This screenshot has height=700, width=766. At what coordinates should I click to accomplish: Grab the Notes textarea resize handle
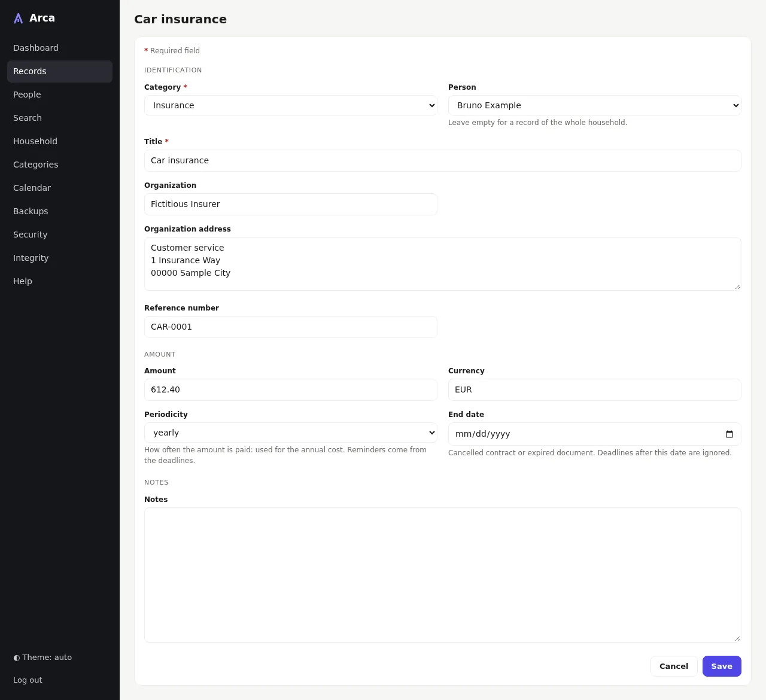tap(737, 638)
